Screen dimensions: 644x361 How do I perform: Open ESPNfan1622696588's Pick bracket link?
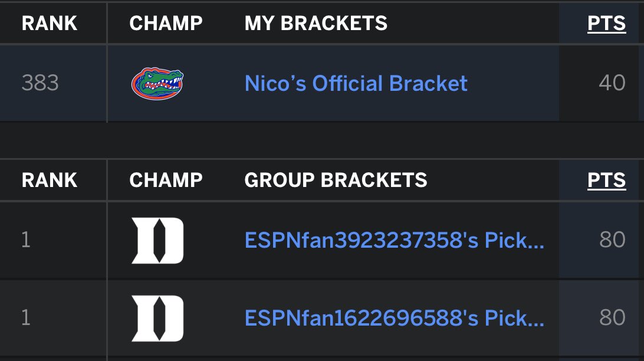point(394,318)
